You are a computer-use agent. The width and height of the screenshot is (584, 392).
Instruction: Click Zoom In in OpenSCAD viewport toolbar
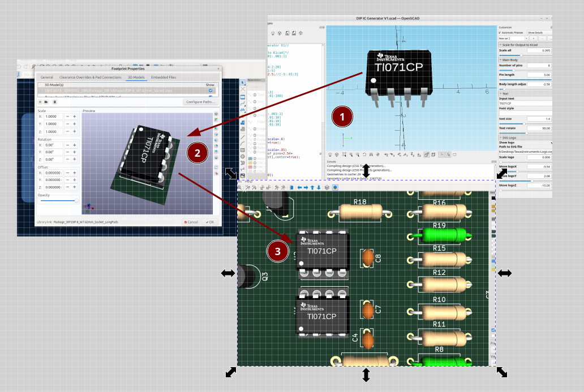click(351, 154)
